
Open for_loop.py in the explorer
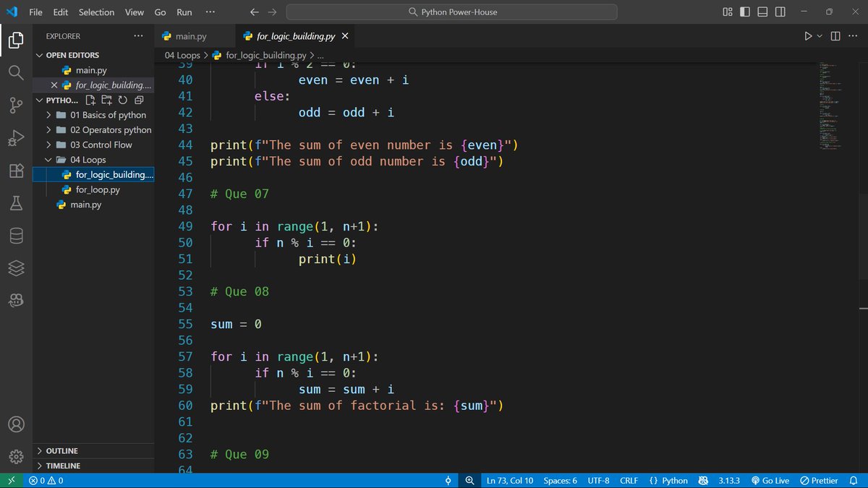(x=98, y=189)
